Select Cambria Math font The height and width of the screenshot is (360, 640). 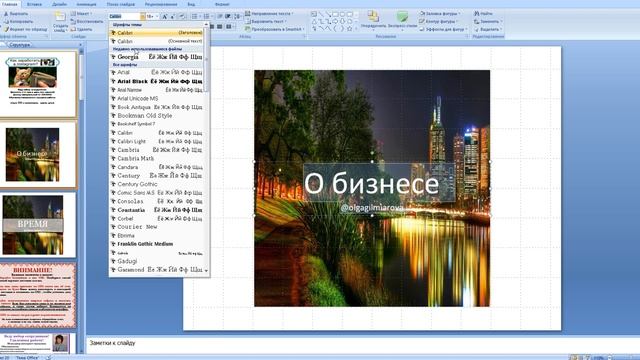click(x=156, y=158)
